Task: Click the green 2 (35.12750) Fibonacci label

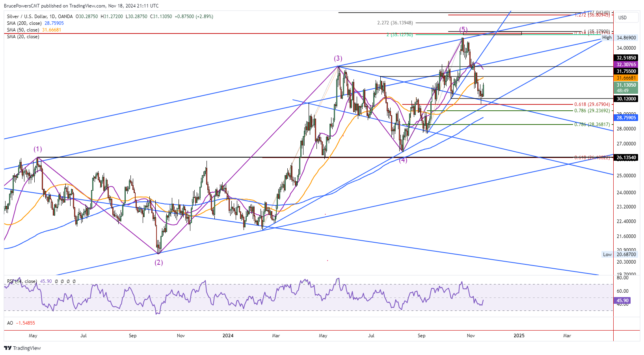Action: 400,35
